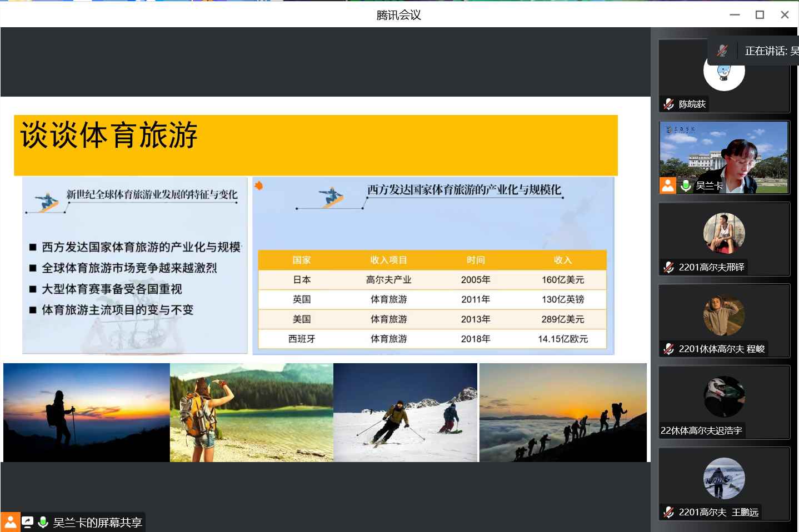Viewport: 799px width, 532px height.
Task: Click muted mic icon next to 陈皖荻
Action: (x=669, y=104)
